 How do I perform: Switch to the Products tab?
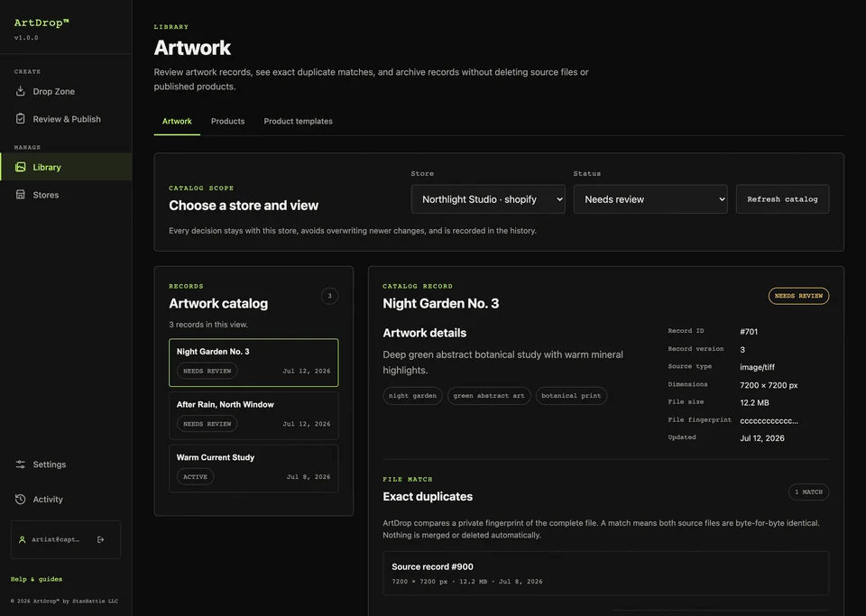[227, 122]
